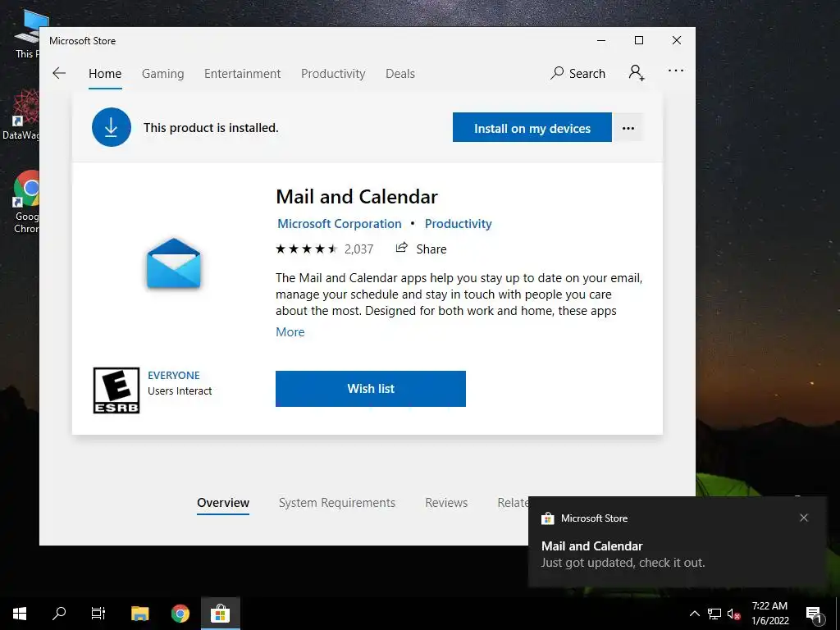Image resolution: width=840 pixels, height=630 pixels.
Task: Select the Google Chrome desktop shortcut
Action: point(27,202)
